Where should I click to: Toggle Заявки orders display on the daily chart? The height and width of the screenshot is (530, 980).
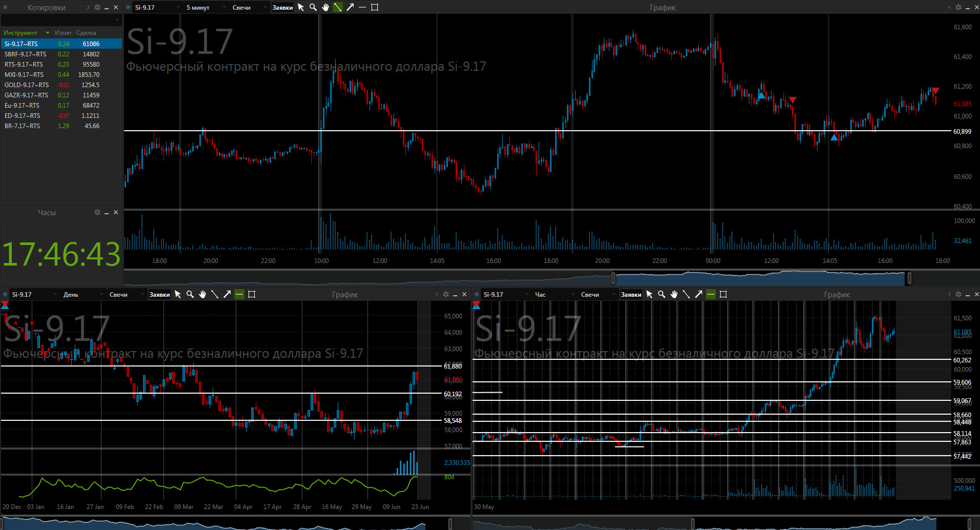pos(159,294)
